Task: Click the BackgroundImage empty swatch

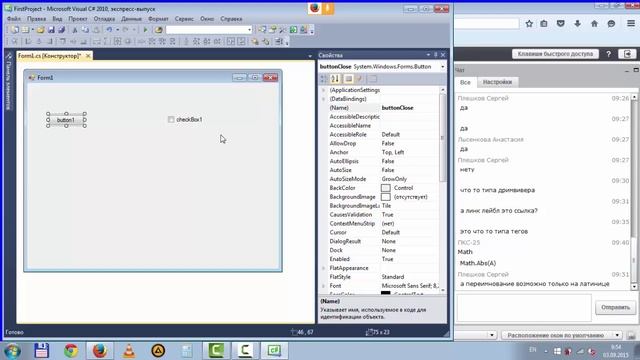Action: pyautogui.click(x=385, y=197)
